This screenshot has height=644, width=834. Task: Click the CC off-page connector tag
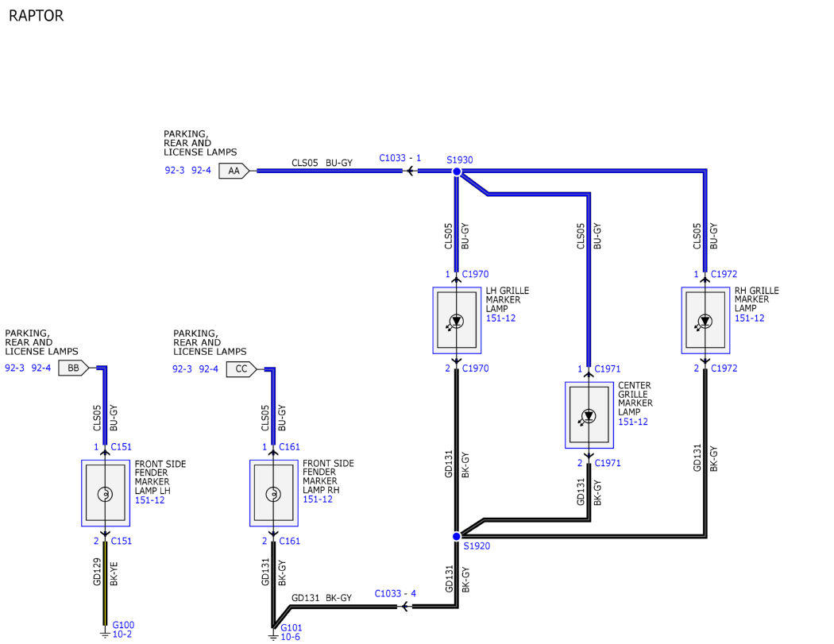pos(241,368)
